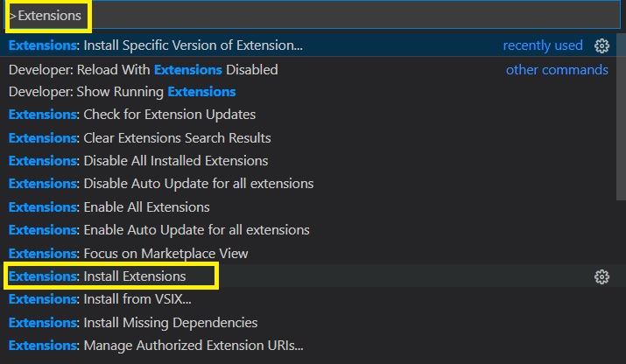
Task: Click gear icon beside Install Extensions command
Action: coord(601,276)
